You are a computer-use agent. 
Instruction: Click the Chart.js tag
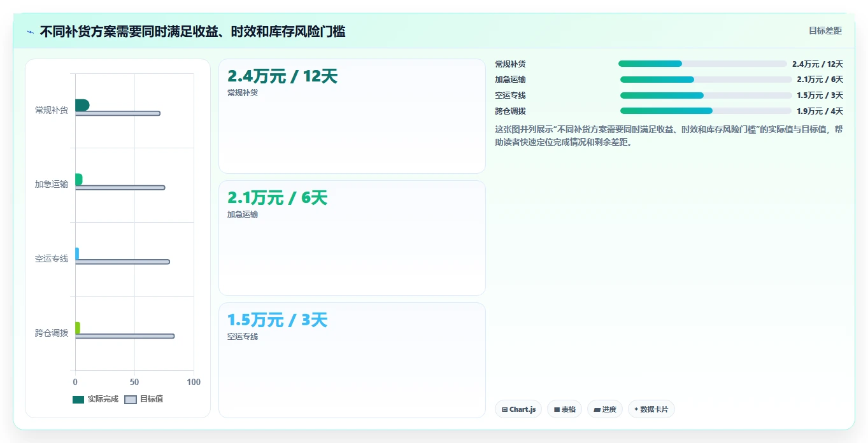click(x=518, y=409)
